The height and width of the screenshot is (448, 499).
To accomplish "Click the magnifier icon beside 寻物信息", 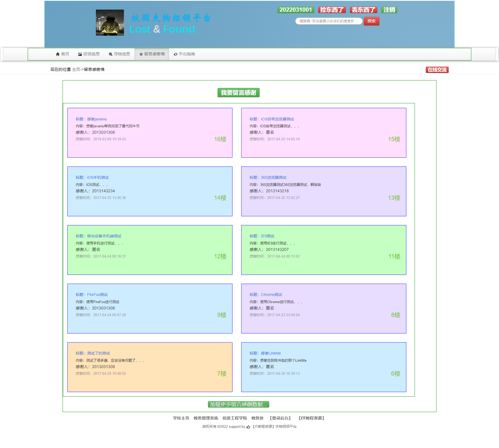I will 111,54.
